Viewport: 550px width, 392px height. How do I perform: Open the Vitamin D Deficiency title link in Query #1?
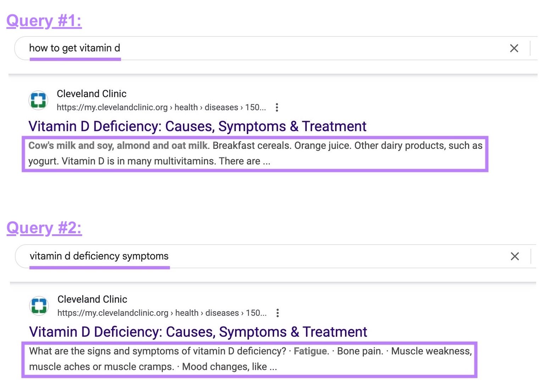(197, 126)
